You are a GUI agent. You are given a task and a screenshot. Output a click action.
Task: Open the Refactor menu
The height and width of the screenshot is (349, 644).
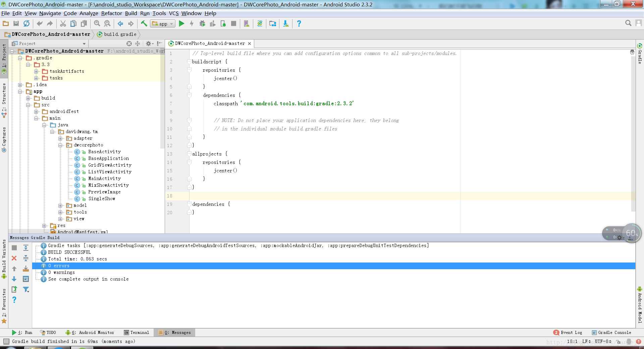coord(111,13)
